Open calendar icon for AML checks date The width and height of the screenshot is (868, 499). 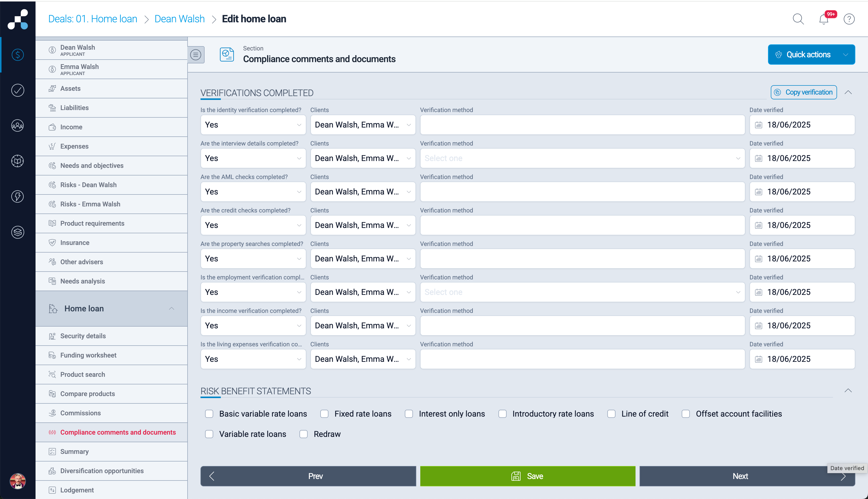click(x=759, y=192)
